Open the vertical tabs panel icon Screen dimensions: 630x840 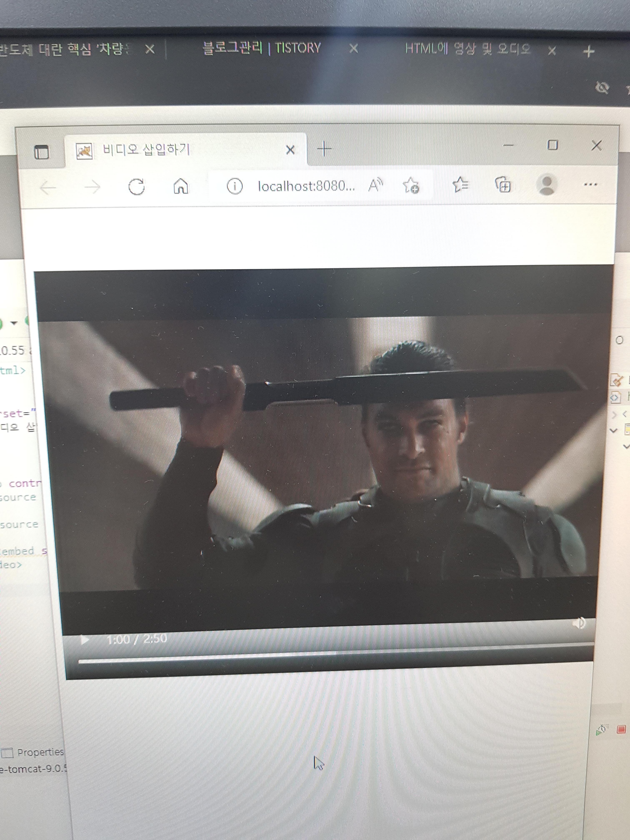tap(41, 152)
